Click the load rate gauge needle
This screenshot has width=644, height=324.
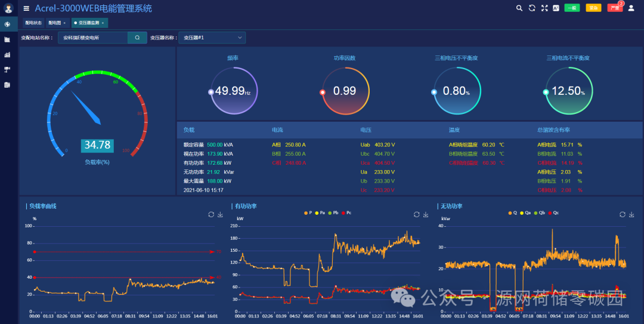tap(86, 107)
